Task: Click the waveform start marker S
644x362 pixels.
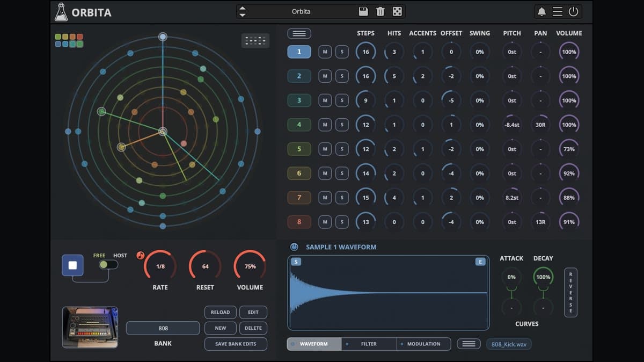Action: [296, 262]
